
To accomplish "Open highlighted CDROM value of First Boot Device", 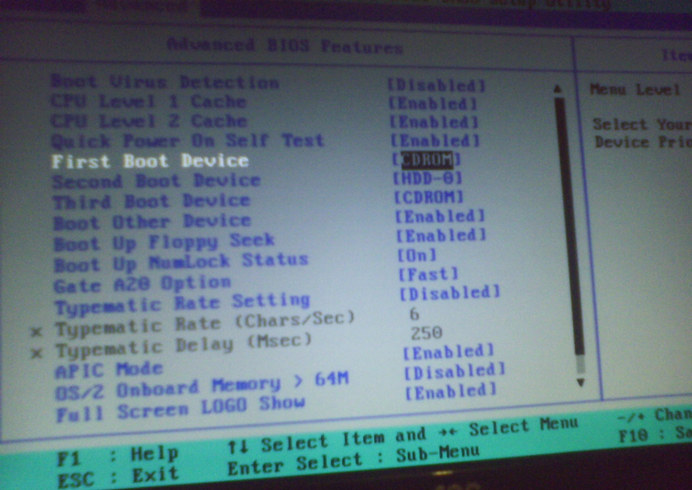I will click(x=427, y=160).
